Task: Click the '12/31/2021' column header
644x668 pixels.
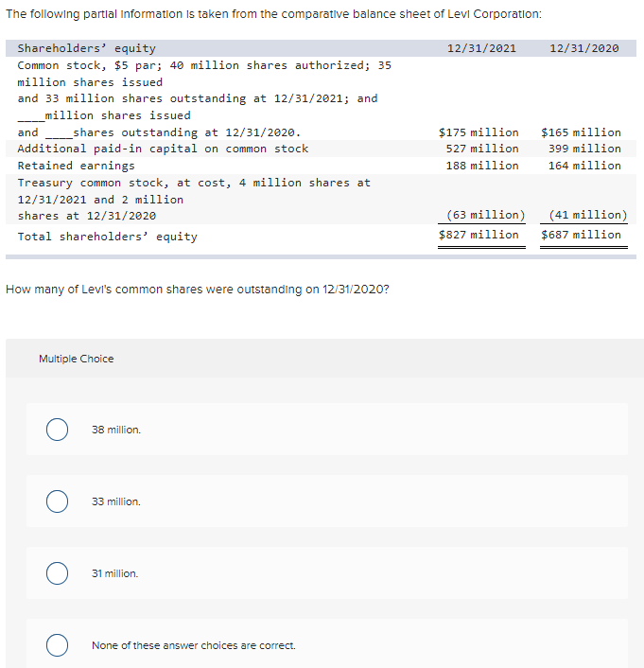Action: (481, 48)
